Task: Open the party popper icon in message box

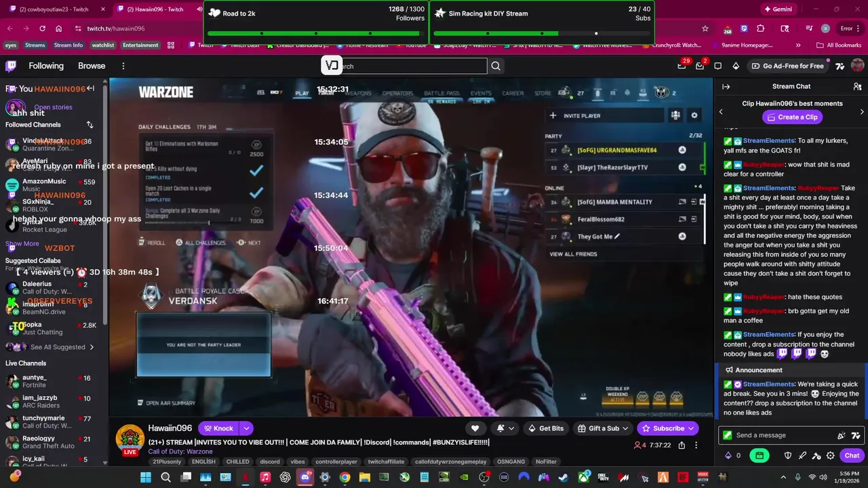Action: click(x=842, y=435)
